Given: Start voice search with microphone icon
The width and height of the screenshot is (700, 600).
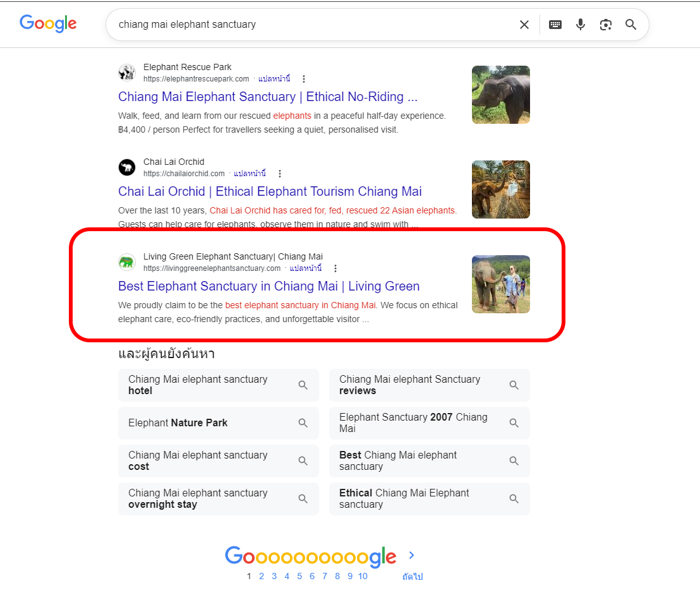Looking at the screenshot, I should click(x=581, y=25).
